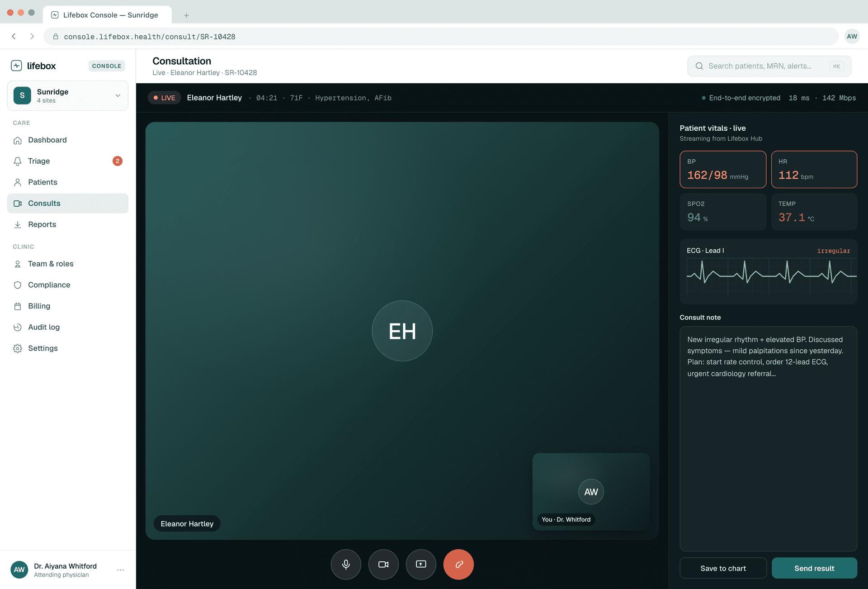Open a new browser tab

pos(186,15)
